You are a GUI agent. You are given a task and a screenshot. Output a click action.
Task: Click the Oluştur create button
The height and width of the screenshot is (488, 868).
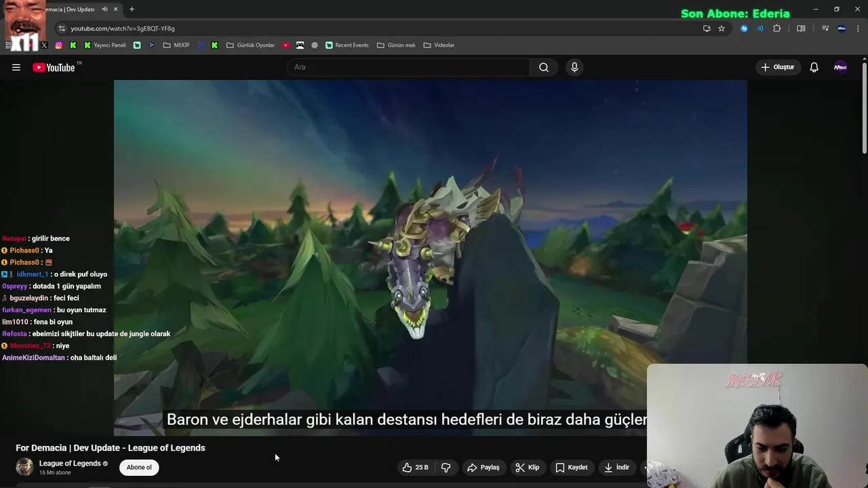(777, 67)
